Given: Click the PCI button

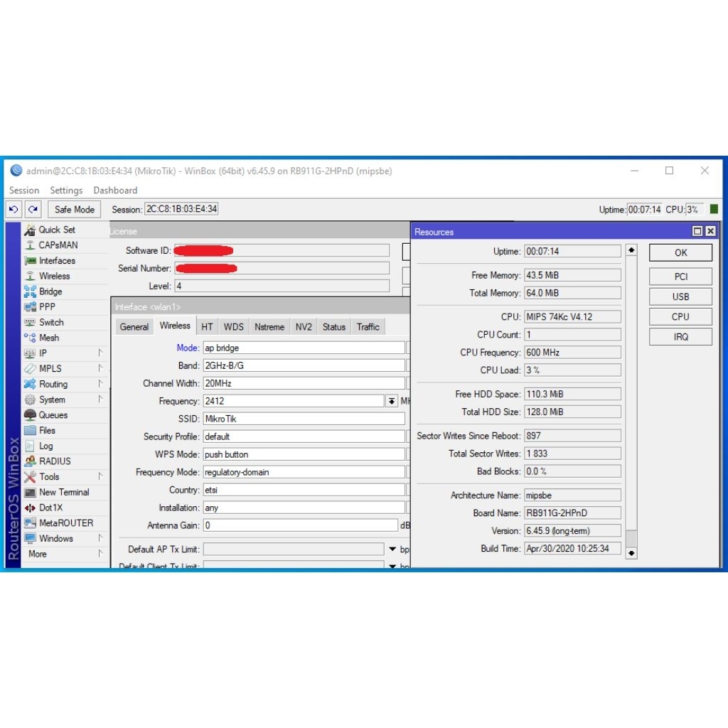Looking at the screenshot, I should click(680, 277).
